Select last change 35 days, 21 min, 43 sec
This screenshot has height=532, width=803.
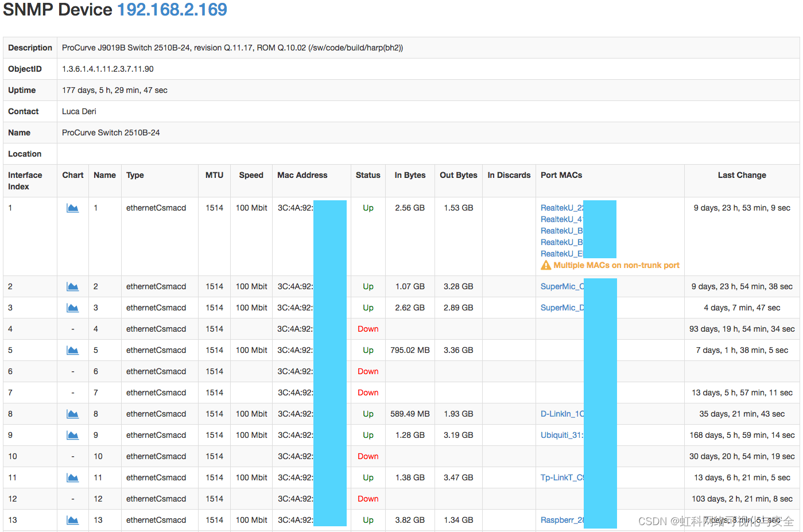742,414
